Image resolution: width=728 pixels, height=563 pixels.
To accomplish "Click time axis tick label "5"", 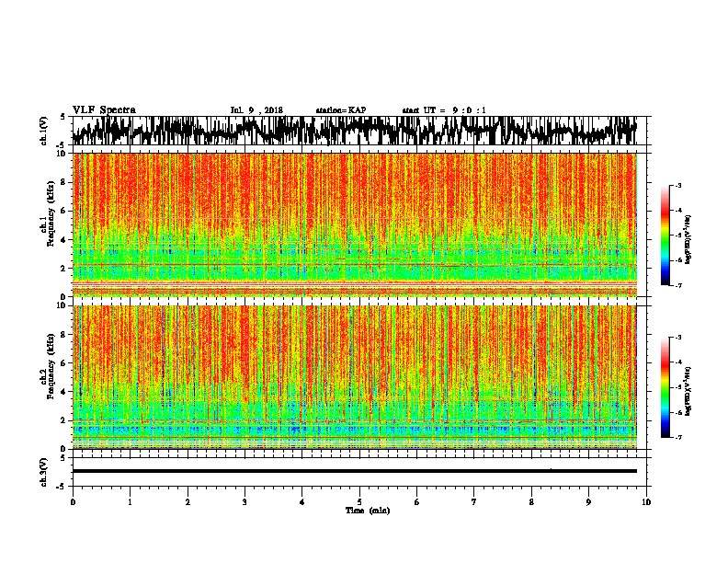I will coord(359,502).
